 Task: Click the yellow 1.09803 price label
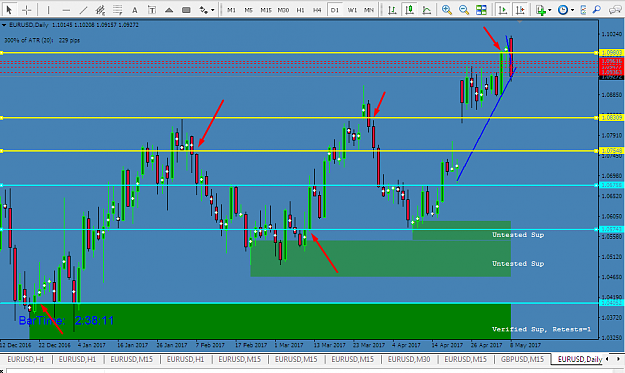(611, 53)
